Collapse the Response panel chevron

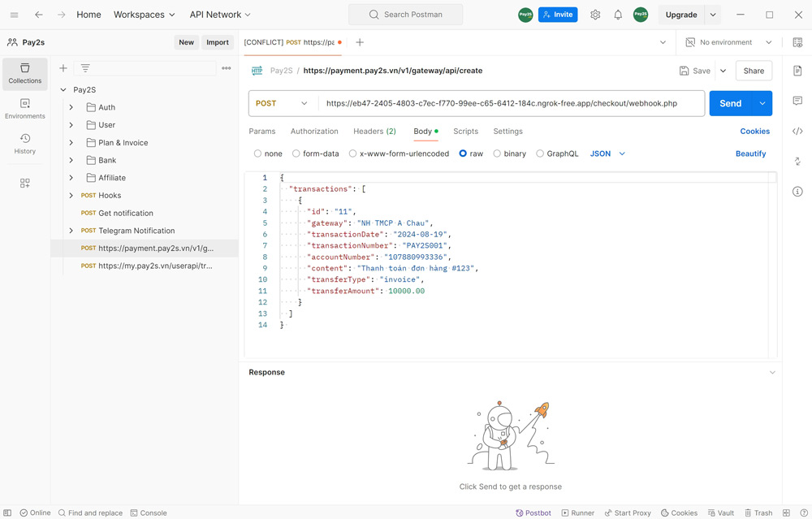pyautogui.click(x=772, y=373)
